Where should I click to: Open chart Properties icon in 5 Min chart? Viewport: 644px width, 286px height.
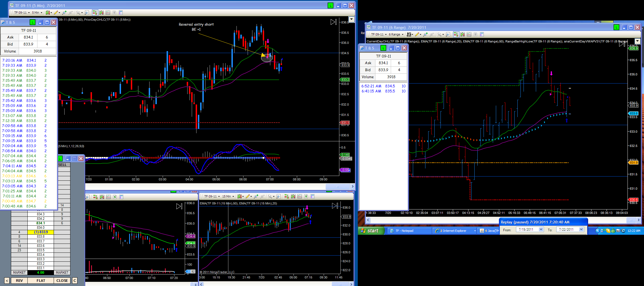point(121,13)
